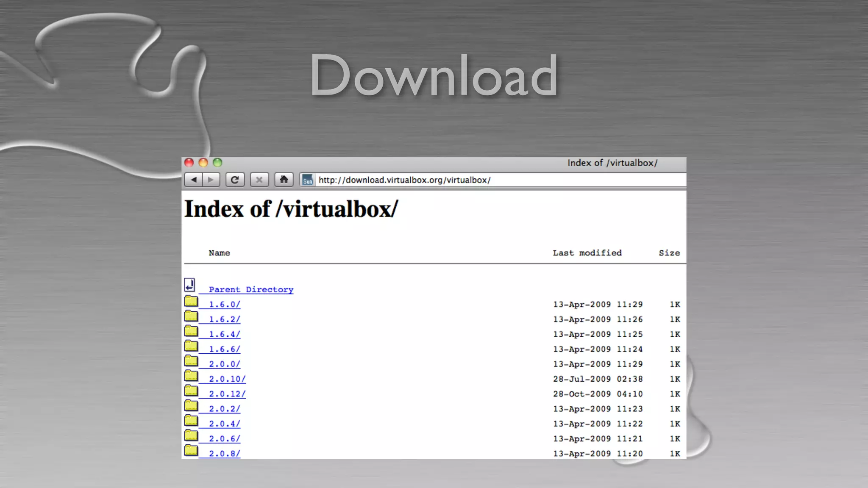The width and height of the screenshot is (868, 488).
Task: Click the browser forward arrow button
Action: point(211,180)
